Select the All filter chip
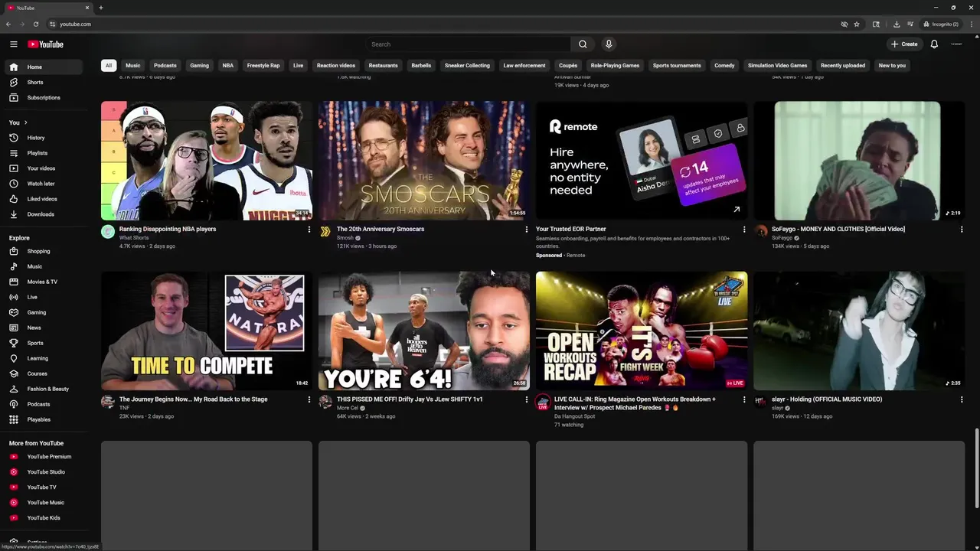This screenshot has width=980, height=551. coord(109,66)
